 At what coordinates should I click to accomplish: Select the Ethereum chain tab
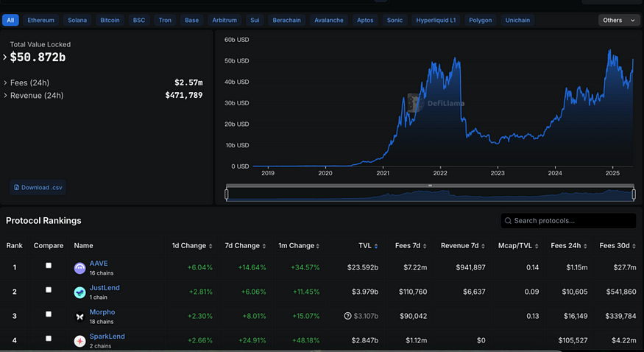(40, 20)
